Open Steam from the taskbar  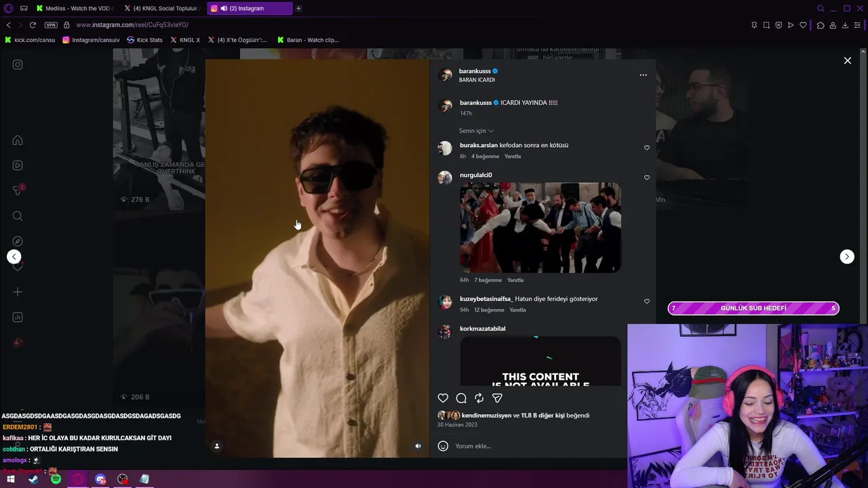coord(33,479)
